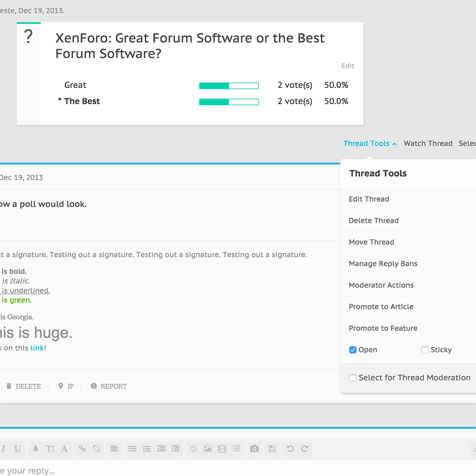Click the exclamation REPORT icon
Viewport: 476px width, 476px height.
coord(94,386)
